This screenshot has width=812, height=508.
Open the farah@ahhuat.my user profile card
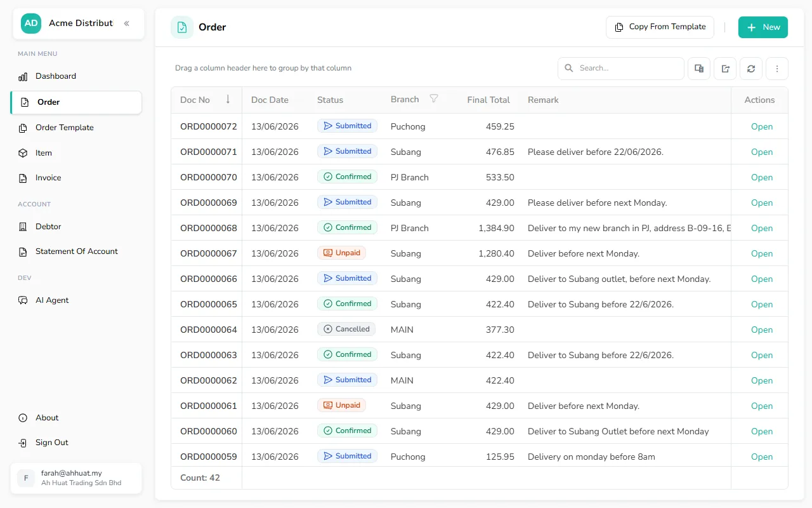(76, 478)
